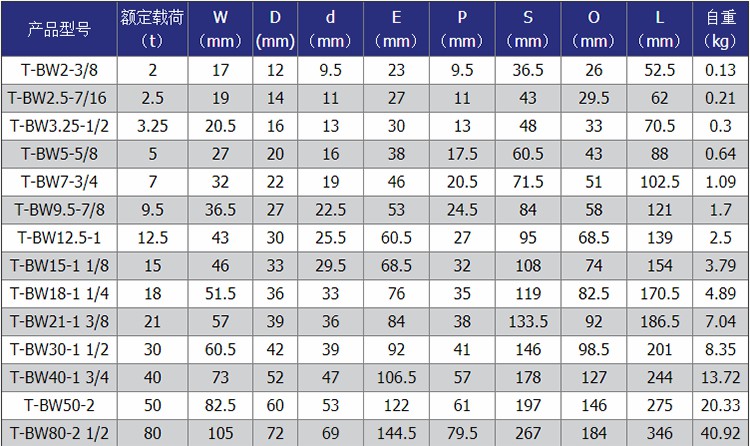Screen dimensions: 750x446
Task: Click model T-BW5-5/8 in the table
Action: coord(57,154)
